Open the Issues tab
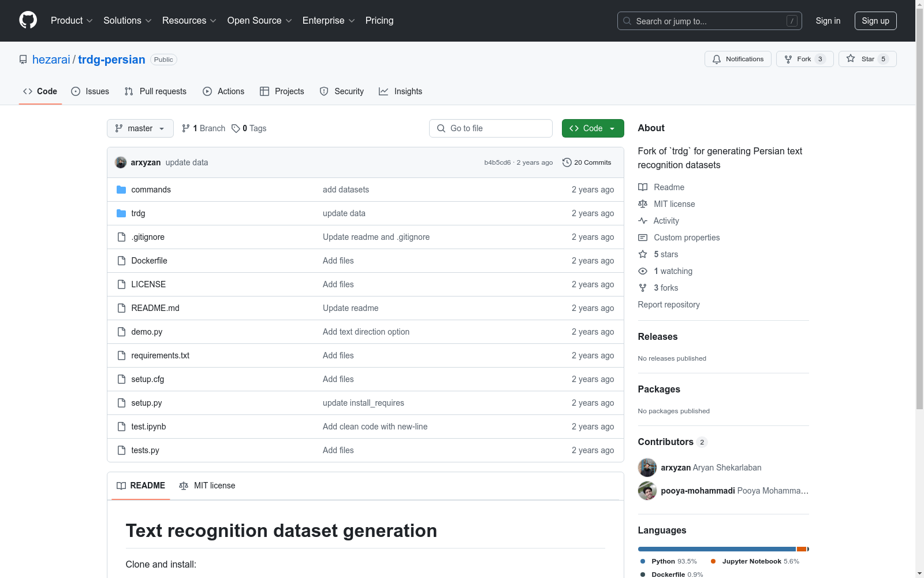Viewport: 924px width, 578px height. (90, 91)
